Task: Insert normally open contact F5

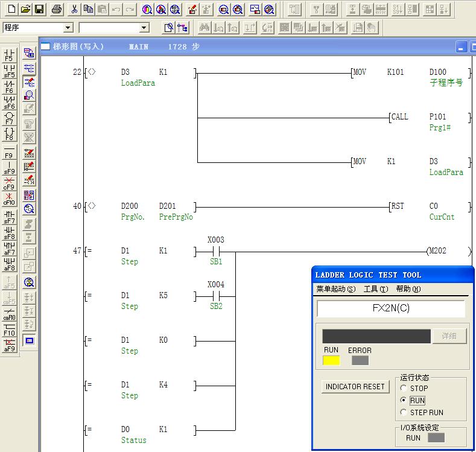Action: click(x=10, y=55)
